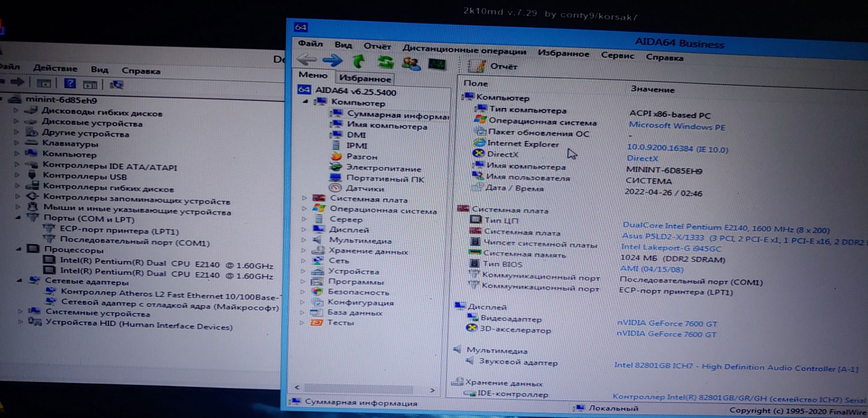Open the Сервис menu
The width and height of the screenshot is (868, 418).
(x=617, y=55)
